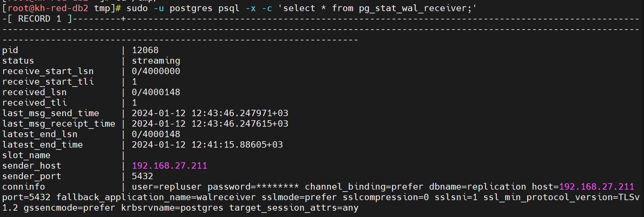Click fallback_application_name=walreceiver text
Image resolution: width=644 pixels, height=217 pixels.
coord(156,197)
